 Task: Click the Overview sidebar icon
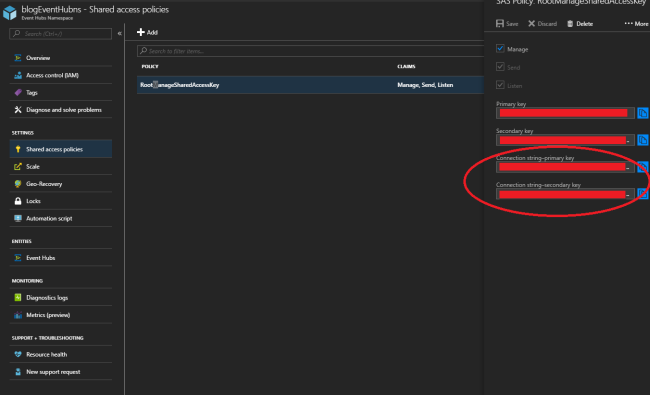pos(18,58)
